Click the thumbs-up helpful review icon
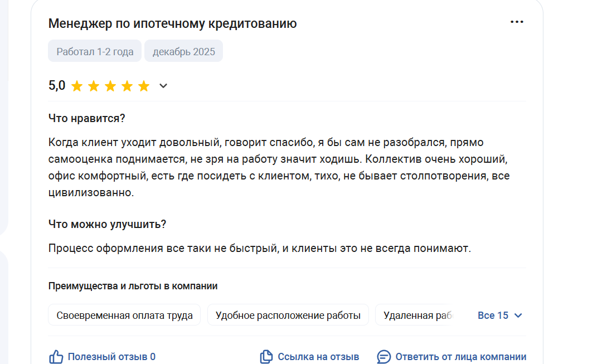This screenshot has height=364, width=612. coord(56,357)
